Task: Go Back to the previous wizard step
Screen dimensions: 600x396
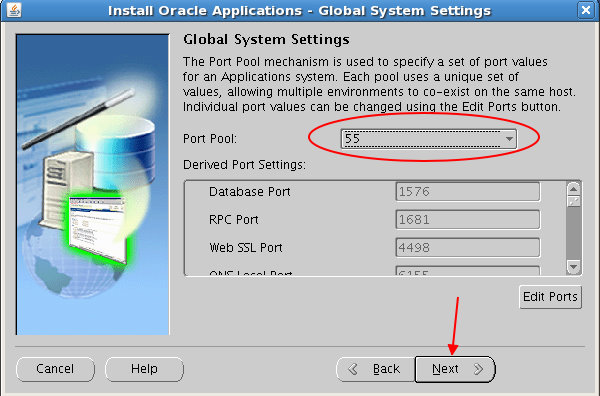Action: coord(375,369)
